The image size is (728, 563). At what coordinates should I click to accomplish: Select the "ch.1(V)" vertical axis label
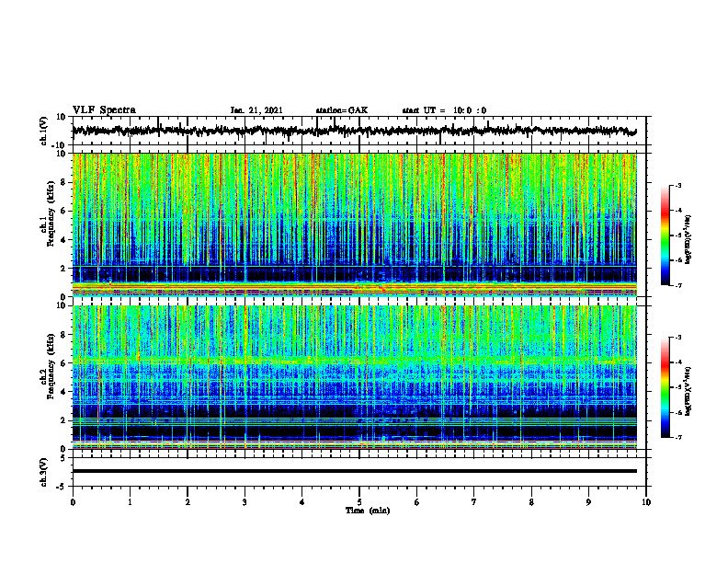pyautogui.click(x=44, y=131)
